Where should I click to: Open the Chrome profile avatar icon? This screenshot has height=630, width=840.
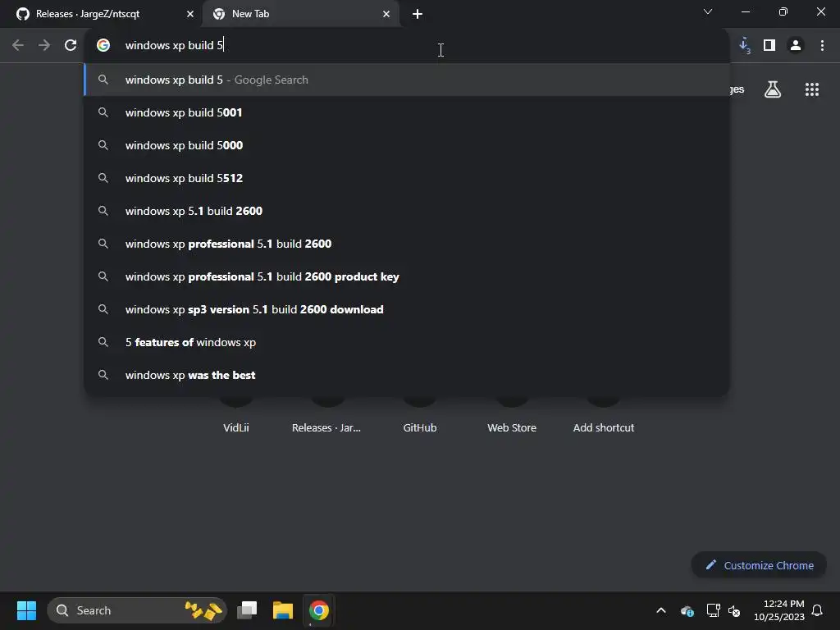[x=796, y=45]
